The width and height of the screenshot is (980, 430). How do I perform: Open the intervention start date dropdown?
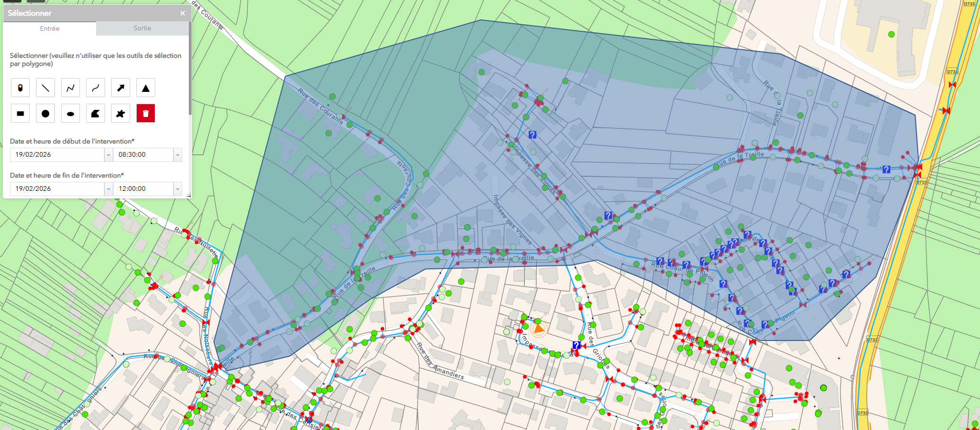(x=108, y=155)
